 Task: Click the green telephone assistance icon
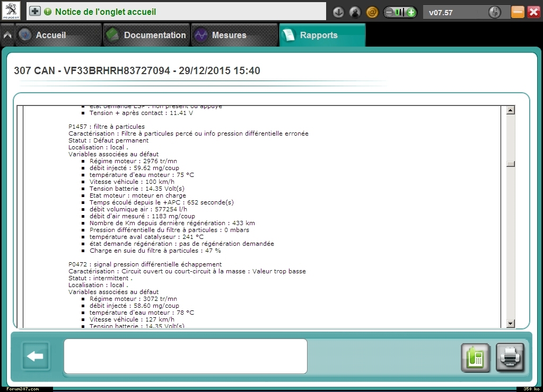[475, 358]
